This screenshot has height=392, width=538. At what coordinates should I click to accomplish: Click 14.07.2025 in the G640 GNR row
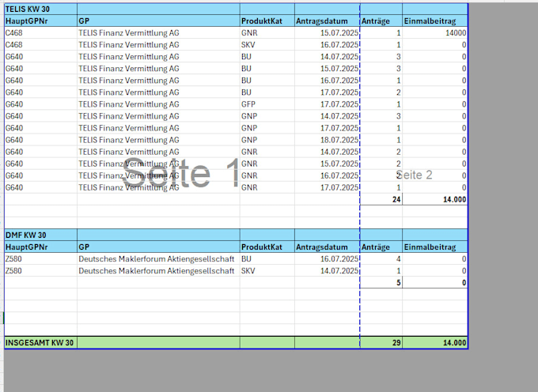pyautogui.click(x=327, y=152)
